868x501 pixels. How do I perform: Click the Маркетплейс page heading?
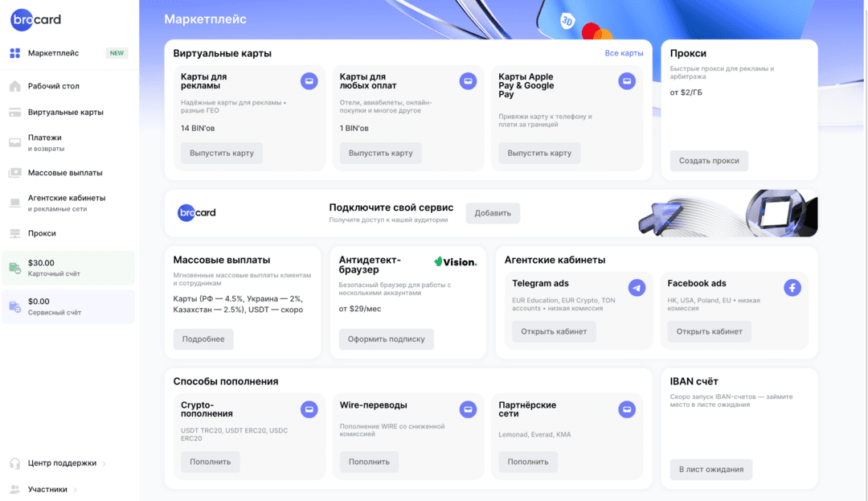pos(206,18)
